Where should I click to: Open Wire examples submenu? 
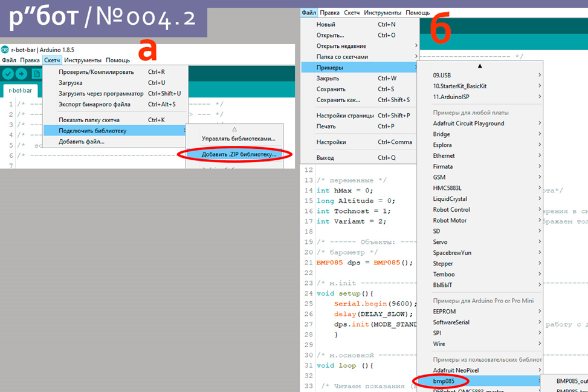click(480, 344)
